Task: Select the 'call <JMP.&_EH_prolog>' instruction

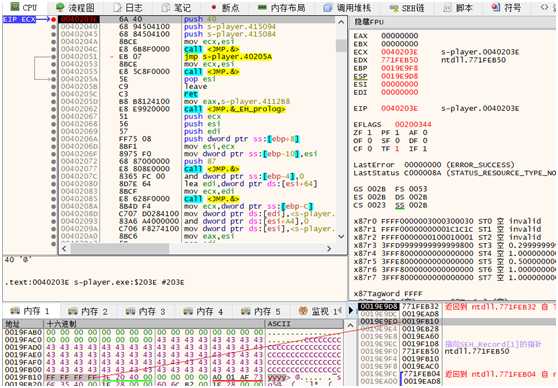Action: 235,109
